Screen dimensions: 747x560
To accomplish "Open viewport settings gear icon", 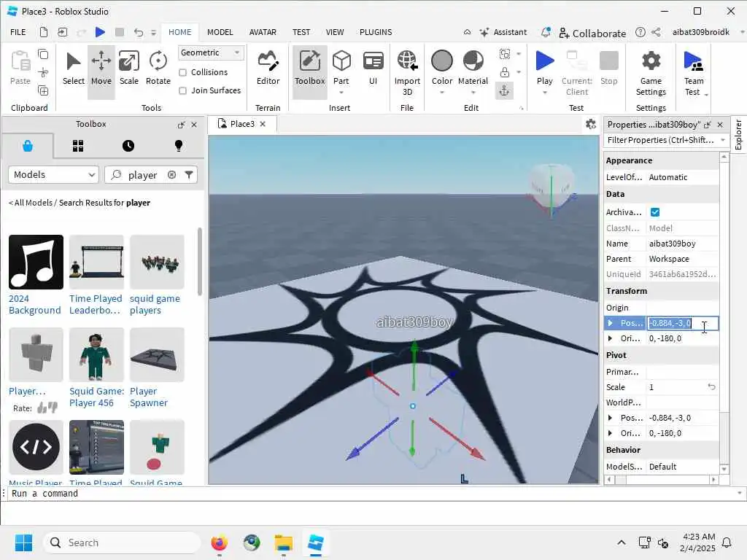I will 591,124.
